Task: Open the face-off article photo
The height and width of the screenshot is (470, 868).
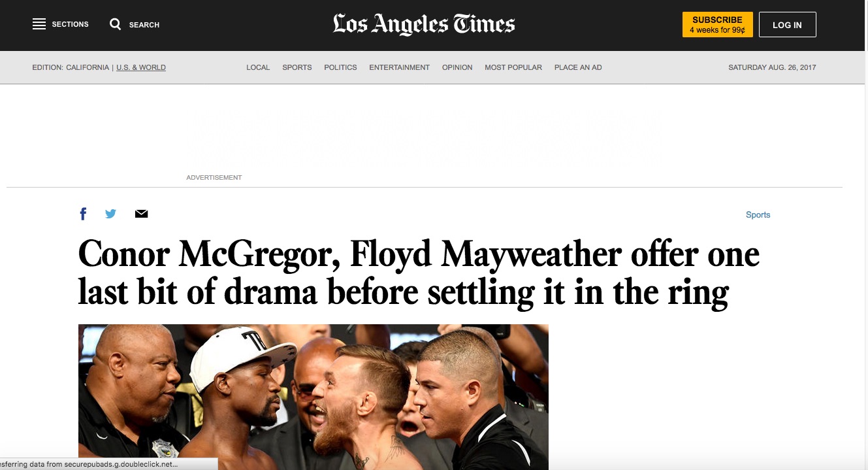Action: [x=313, y=397]
